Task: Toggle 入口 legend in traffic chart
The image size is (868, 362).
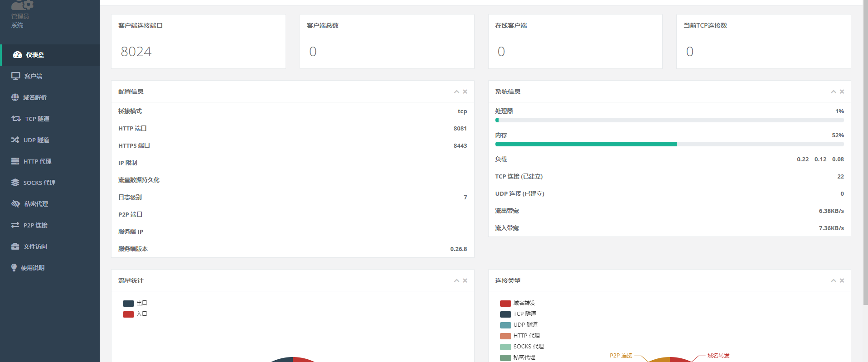Action: (x=135, y=314)
